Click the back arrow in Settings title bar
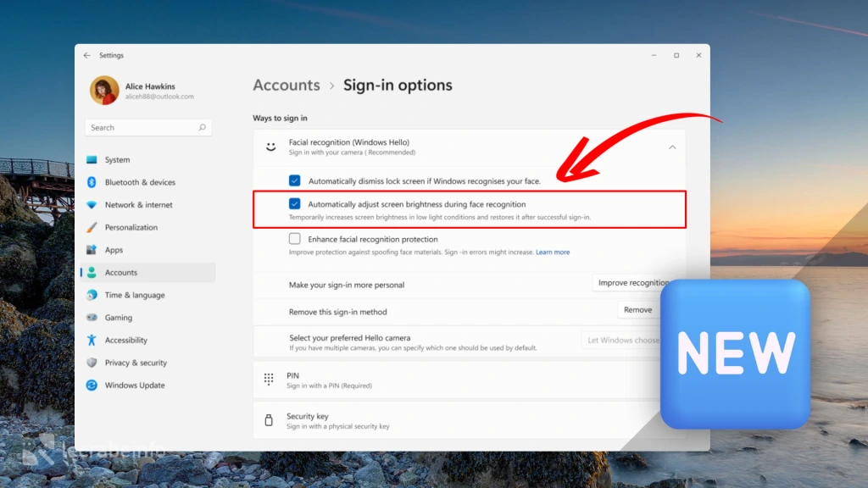 (x=87, y=55)
